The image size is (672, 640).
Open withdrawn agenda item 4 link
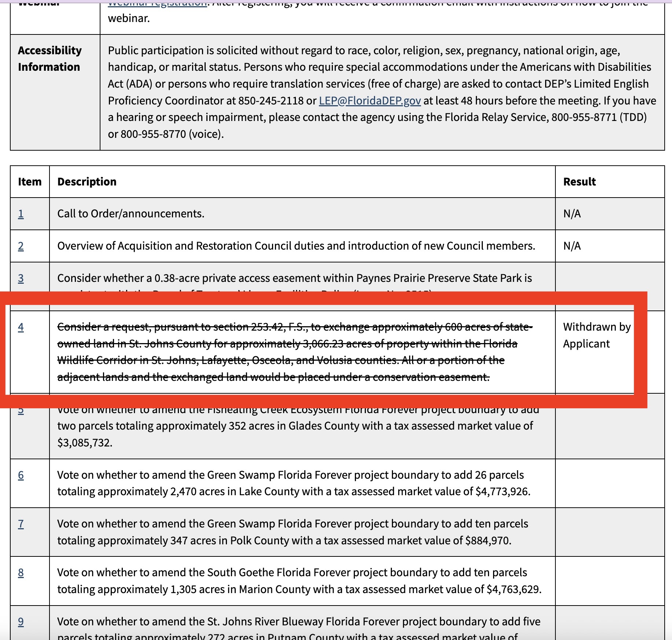pos(21,327)
